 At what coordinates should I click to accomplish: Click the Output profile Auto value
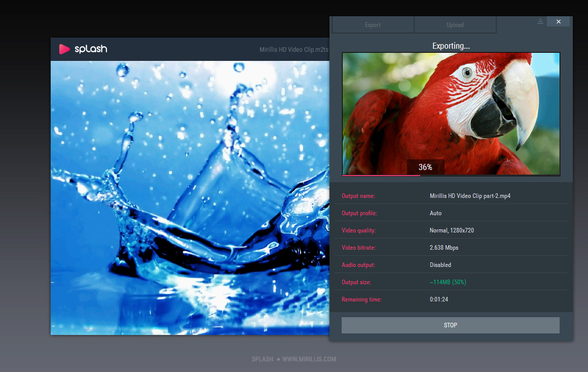(x=435, y=213)
